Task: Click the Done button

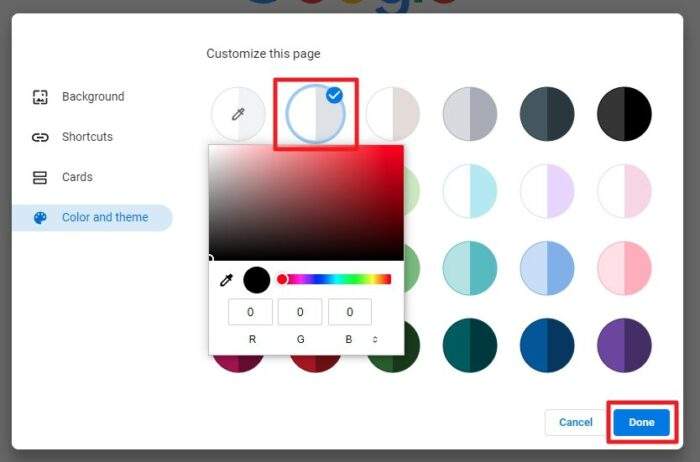Action: tap(642, 422)
